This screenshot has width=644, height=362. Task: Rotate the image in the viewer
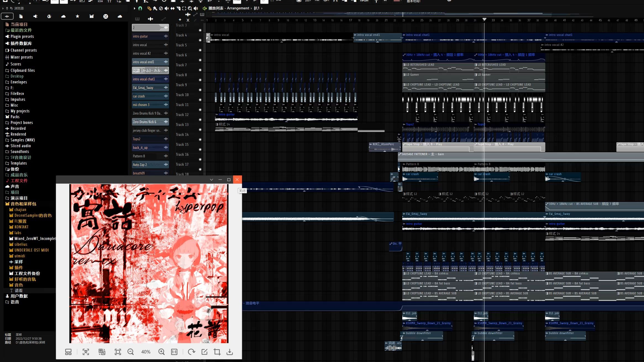(x=191, y=352)
